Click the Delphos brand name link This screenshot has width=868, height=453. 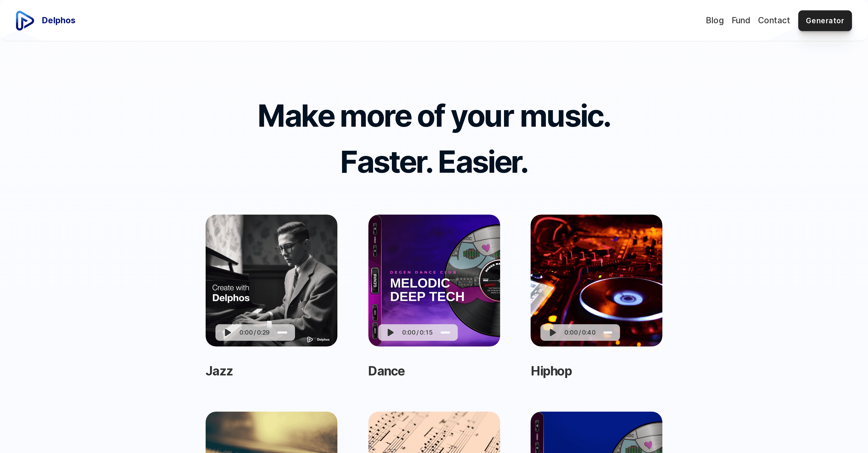tap(58, 21)
